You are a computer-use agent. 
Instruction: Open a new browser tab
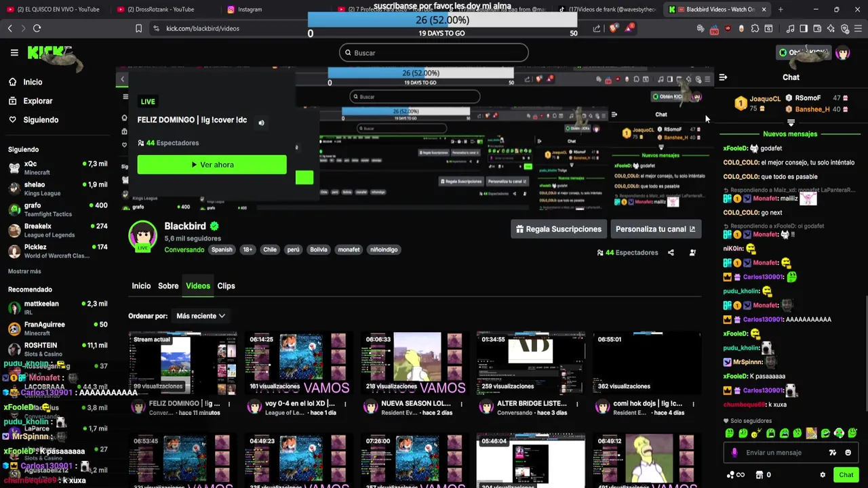(781, 9)
